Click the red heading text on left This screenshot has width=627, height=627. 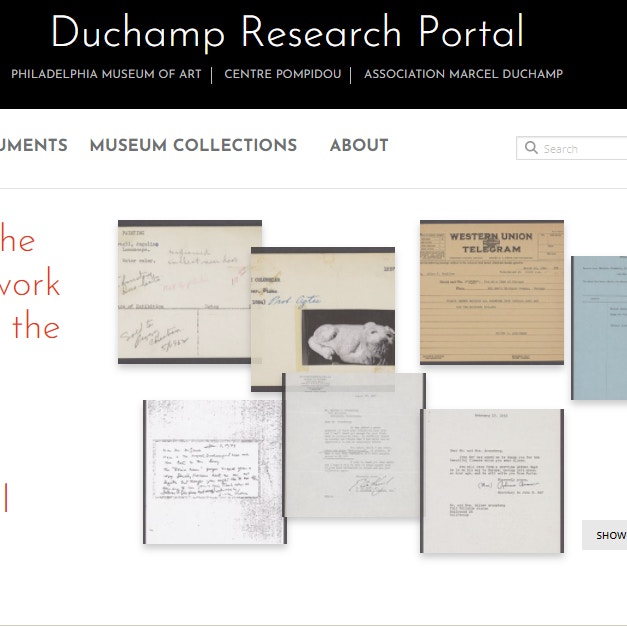click(x=30, y=284)
